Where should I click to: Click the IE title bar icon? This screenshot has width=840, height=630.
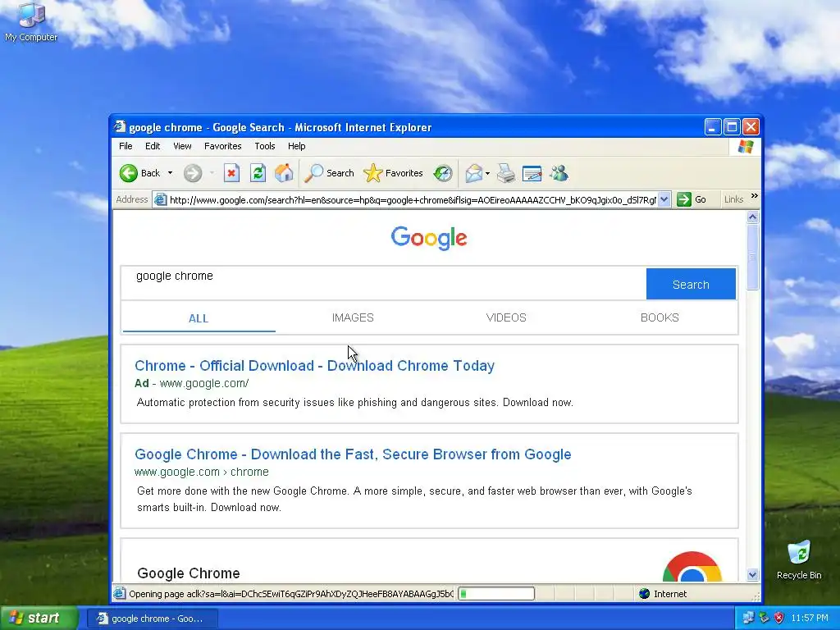[120, 127]
